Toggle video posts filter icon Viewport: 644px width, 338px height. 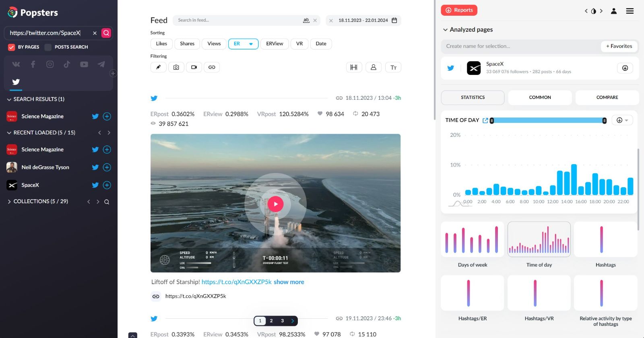click(194, 67)
